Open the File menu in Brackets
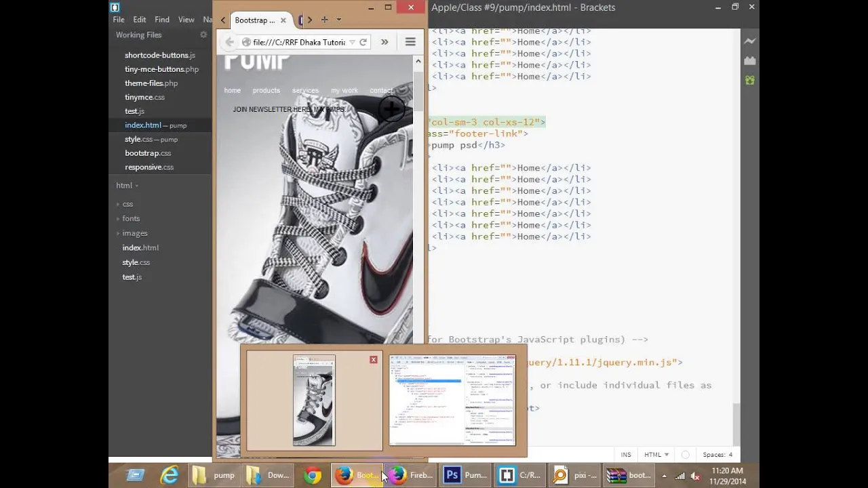Viewport: 868px width, 488px height. [119, 20]
